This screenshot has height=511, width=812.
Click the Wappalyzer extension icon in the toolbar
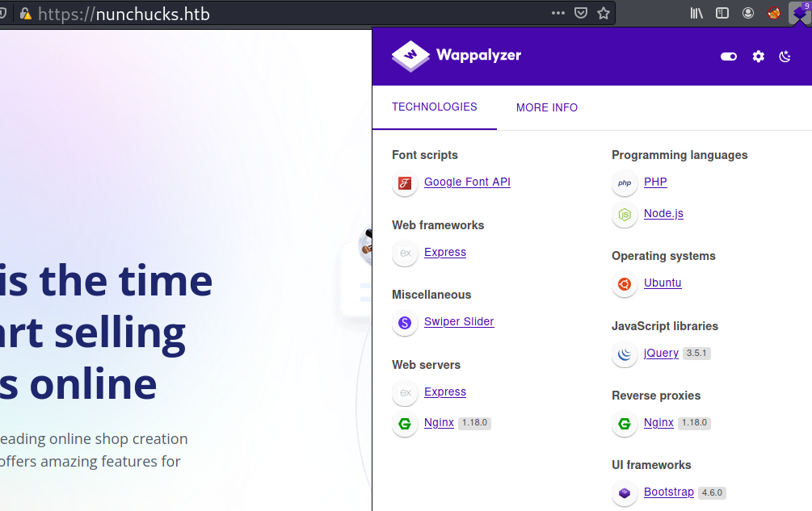[799, 13]
